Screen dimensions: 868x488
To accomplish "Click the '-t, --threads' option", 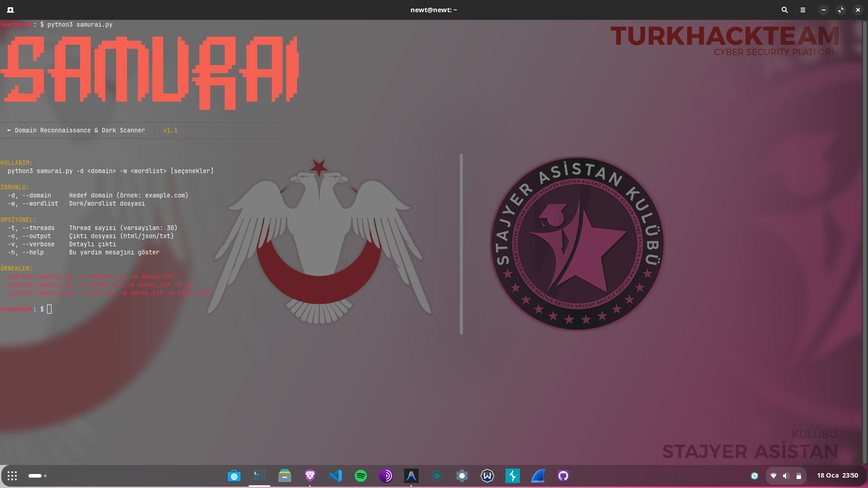I will point(31,228).
